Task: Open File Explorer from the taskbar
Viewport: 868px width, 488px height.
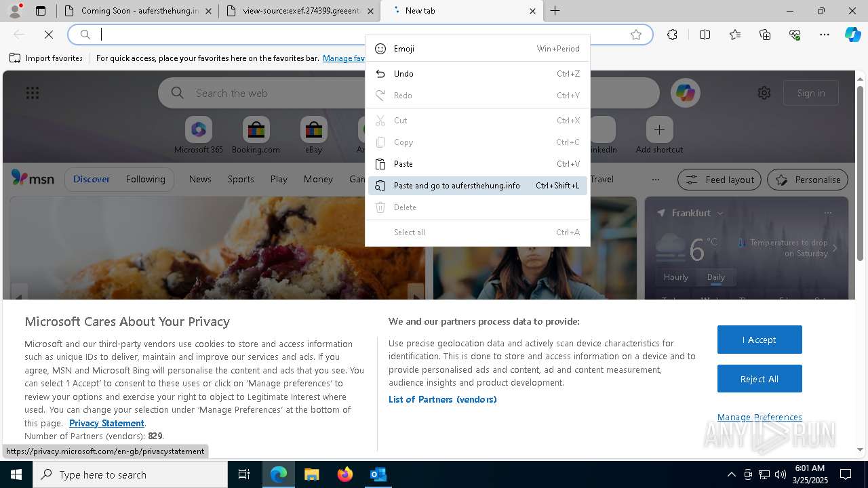Action: click(311, 474)
